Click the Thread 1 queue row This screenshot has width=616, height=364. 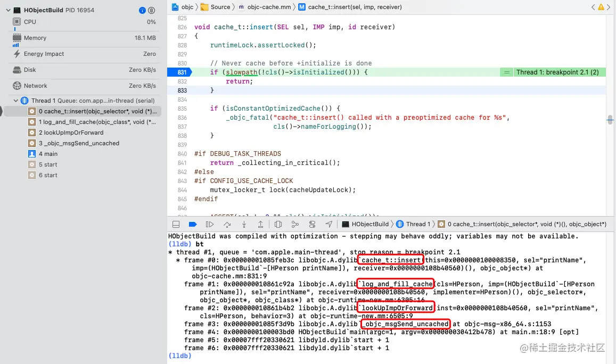tap(84, 101)
